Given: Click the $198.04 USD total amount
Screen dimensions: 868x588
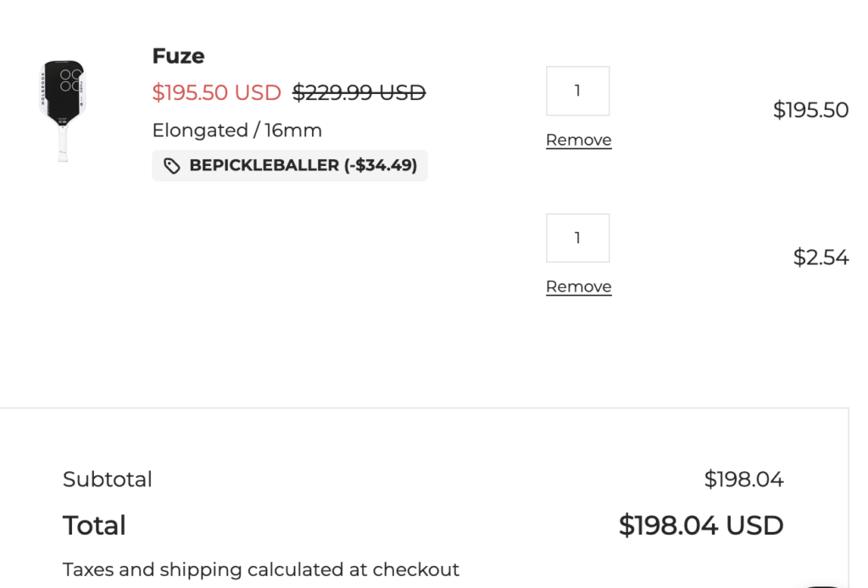Looking at the screenshot, I should pos(701,525).
